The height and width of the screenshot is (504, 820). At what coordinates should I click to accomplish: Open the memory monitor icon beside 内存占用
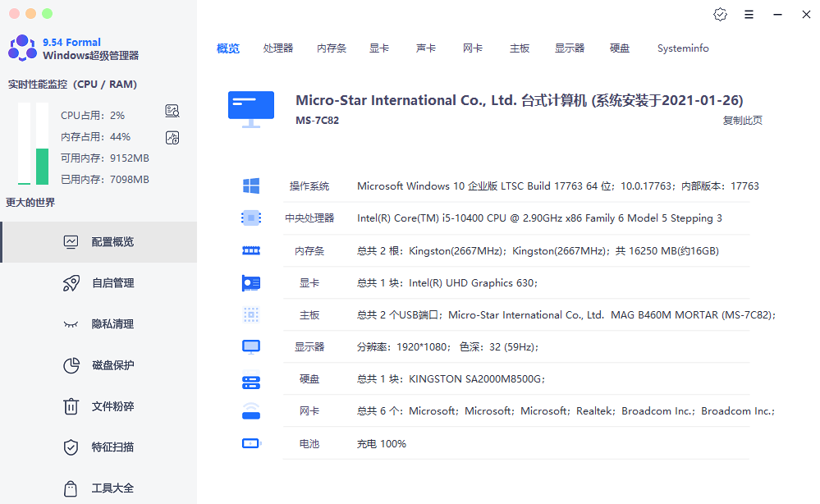172,138
